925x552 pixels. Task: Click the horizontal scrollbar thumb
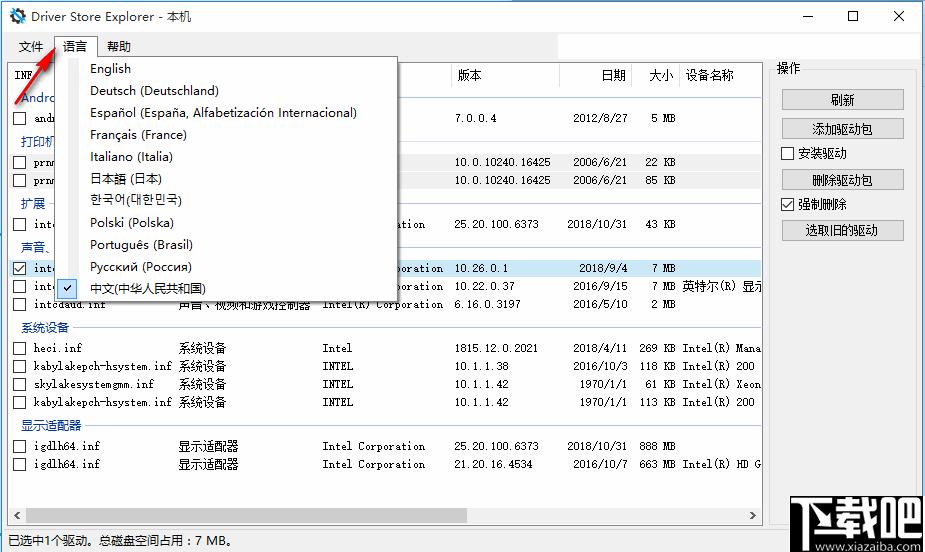click(x=246, y=515)
